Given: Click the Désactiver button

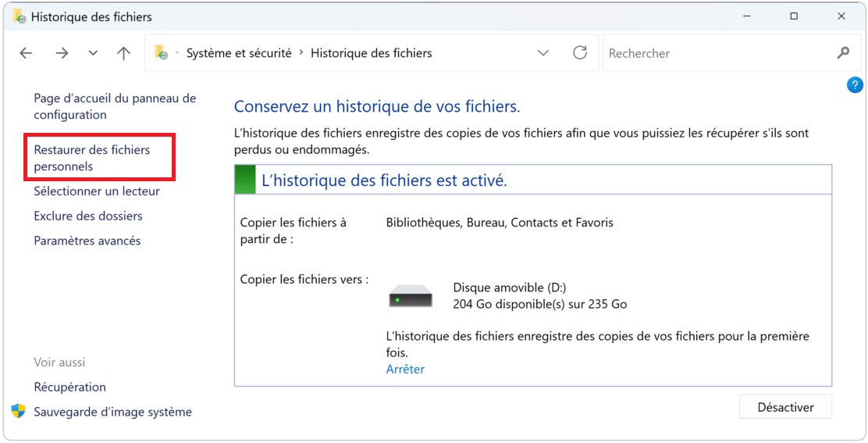Looking at the screenshot, I should coord(785,408).
